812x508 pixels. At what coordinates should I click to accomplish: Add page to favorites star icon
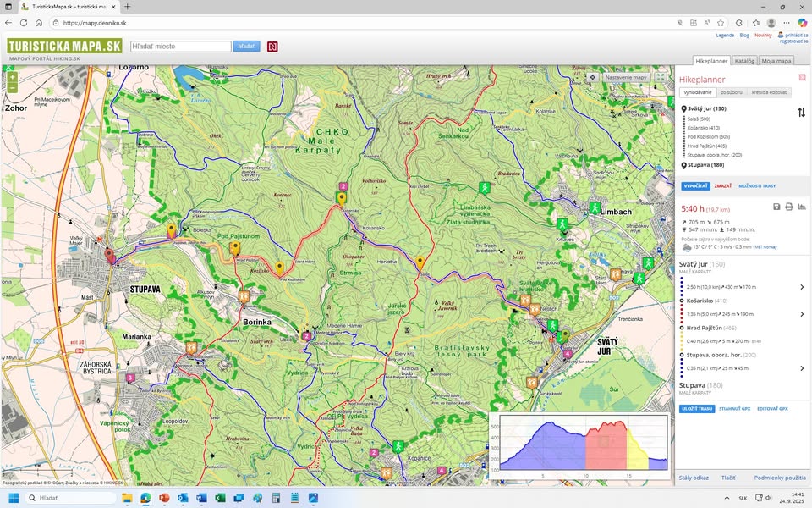721,23
